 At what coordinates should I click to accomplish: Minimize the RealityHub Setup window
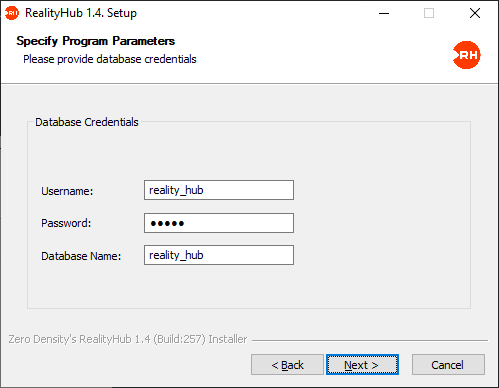[384, 13]
